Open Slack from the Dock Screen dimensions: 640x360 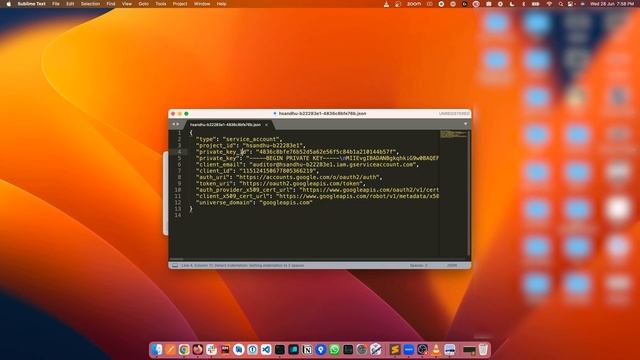pos(211,349)
